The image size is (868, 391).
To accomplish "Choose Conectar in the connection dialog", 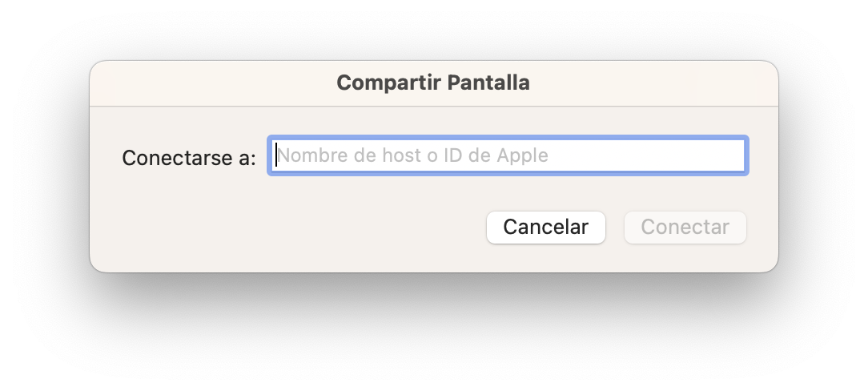I will pyautogui.click(x=685, y=227).
